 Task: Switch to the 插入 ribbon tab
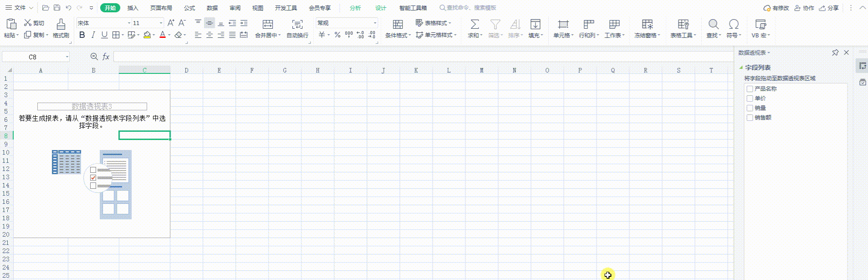click(x=133, y=8)
